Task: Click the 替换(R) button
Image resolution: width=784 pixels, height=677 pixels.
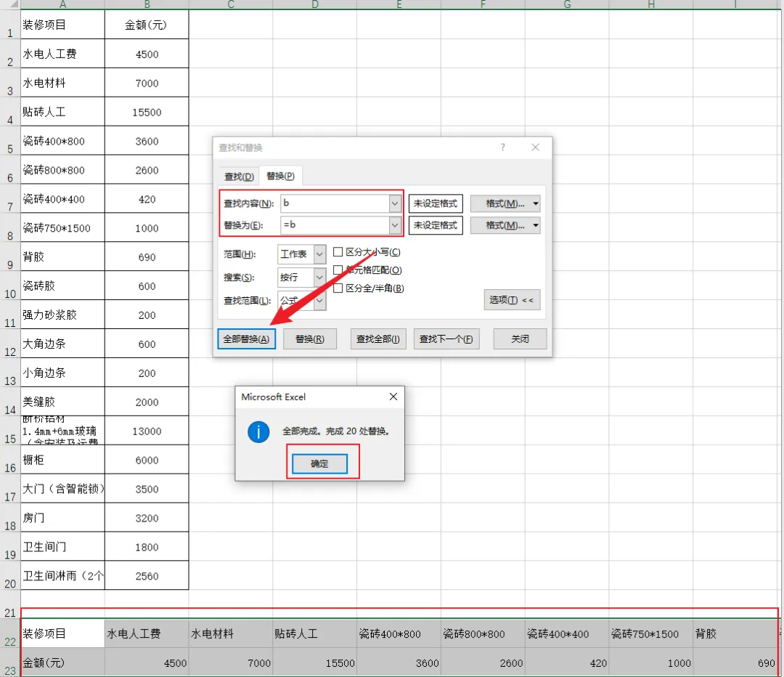Action: tap(309, 338)
